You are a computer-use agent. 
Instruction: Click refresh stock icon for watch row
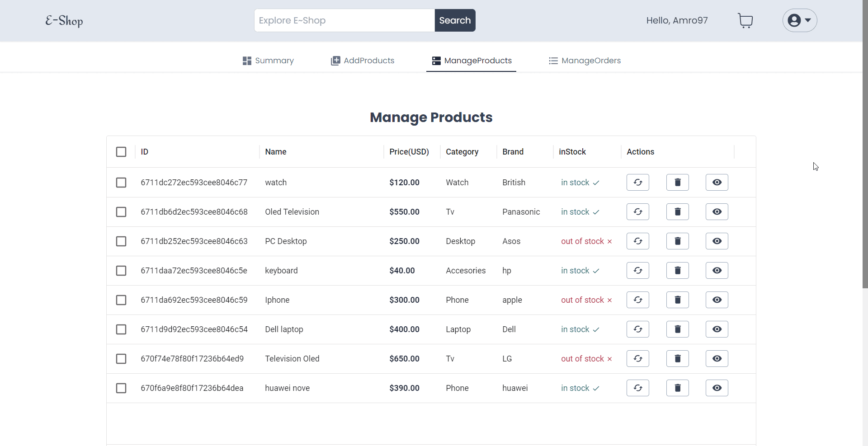tap(637, 183)
